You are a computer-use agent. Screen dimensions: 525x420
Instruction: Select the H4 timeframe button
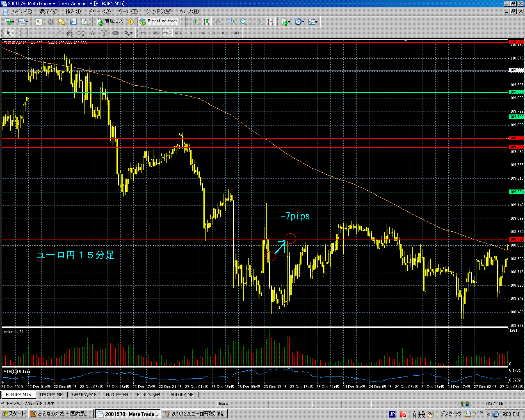pyautogui.click(x=201, y=33)
